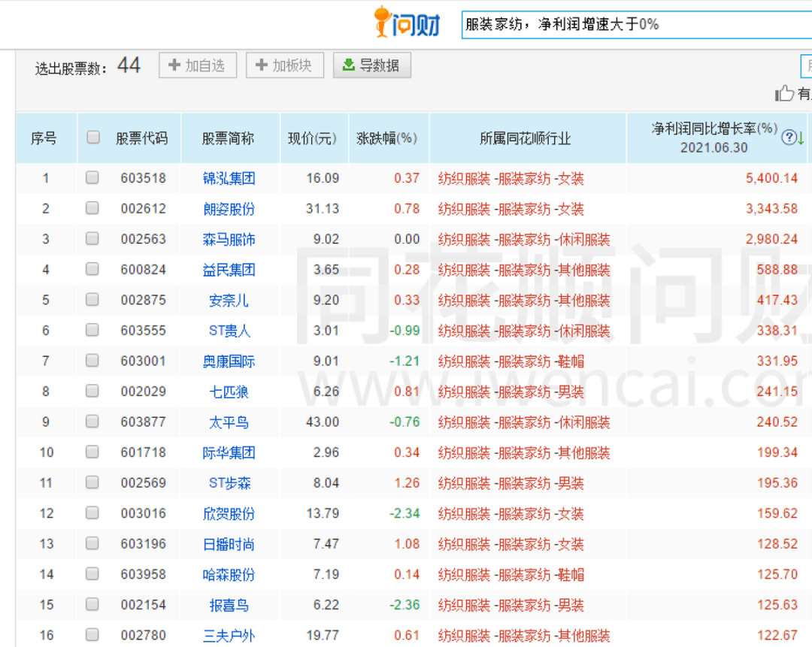Screen dimensions: 812x647
Task: Open the 太平鸟 stock link
Action: (x=229, y=422)
